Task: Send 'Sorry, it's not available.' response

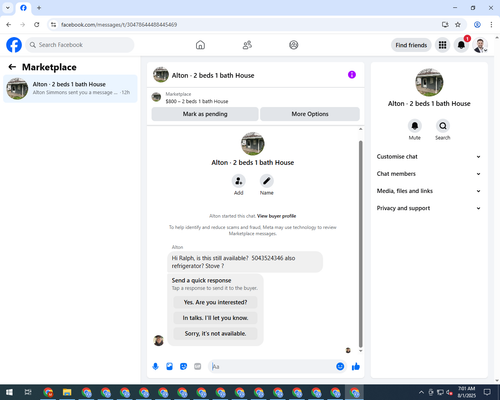Action: [x=215, y=334]
